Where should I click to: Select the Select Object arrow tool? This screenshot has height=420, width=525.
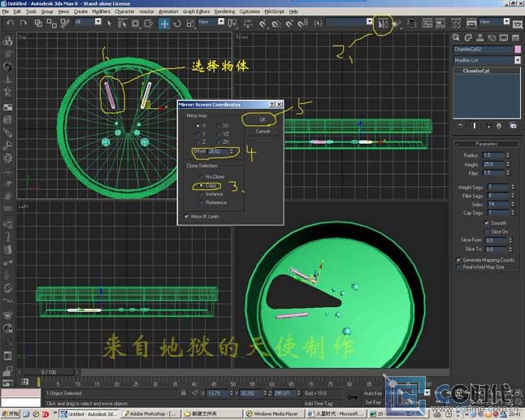tap(109, 23)
